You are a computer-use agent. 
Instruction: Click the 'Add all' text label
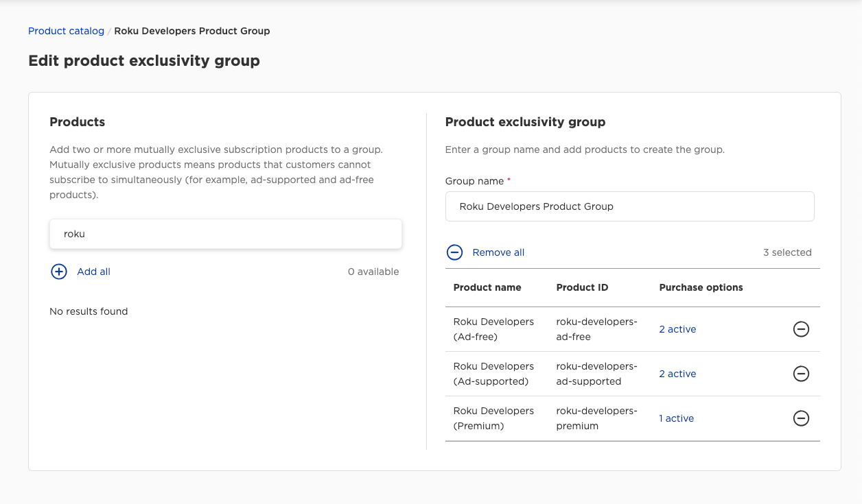pos(93,272)
